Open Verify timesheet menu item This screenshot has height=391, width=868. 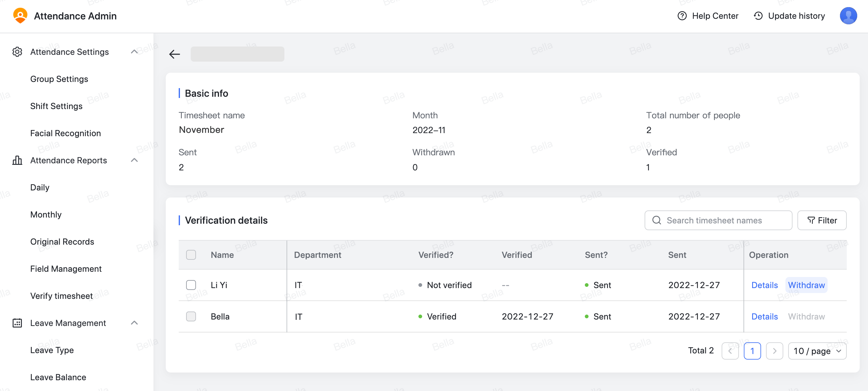[61, 296]
